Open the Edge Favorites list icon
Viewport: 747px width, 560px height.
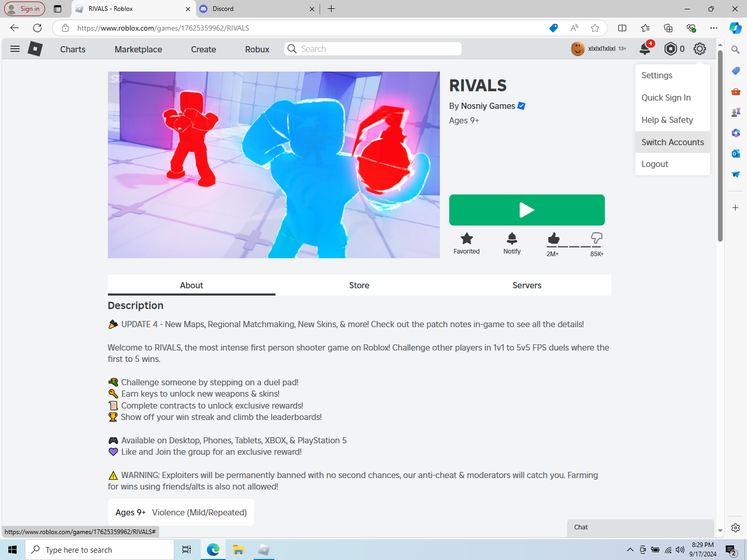click(x=645, y=28)
